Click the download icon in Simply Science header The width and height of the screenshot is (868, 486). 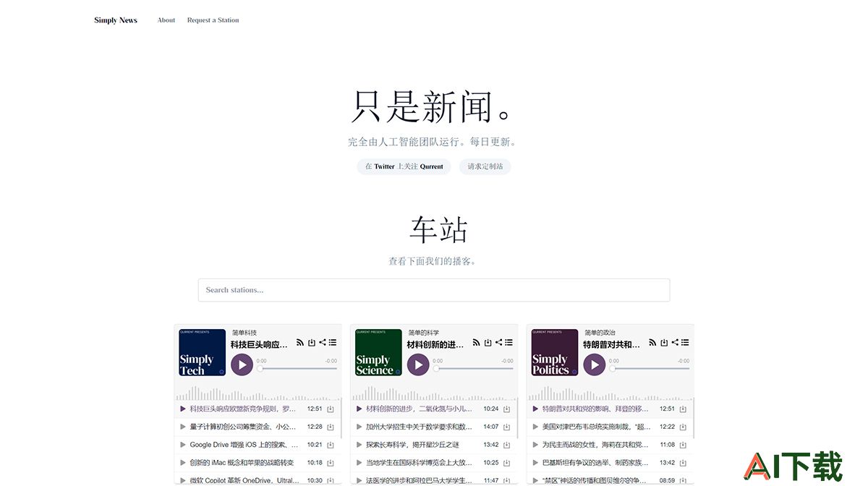tap(488, 343)
